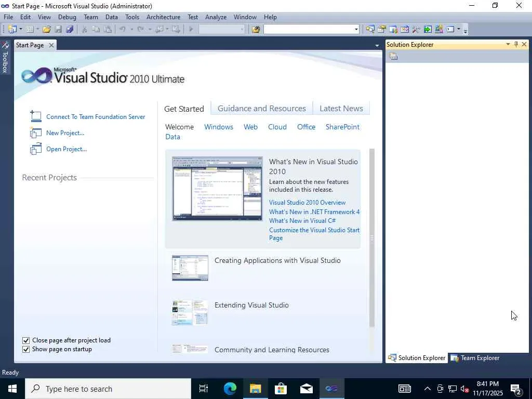Open Solution Explorer window position menu

coord(508,45)
